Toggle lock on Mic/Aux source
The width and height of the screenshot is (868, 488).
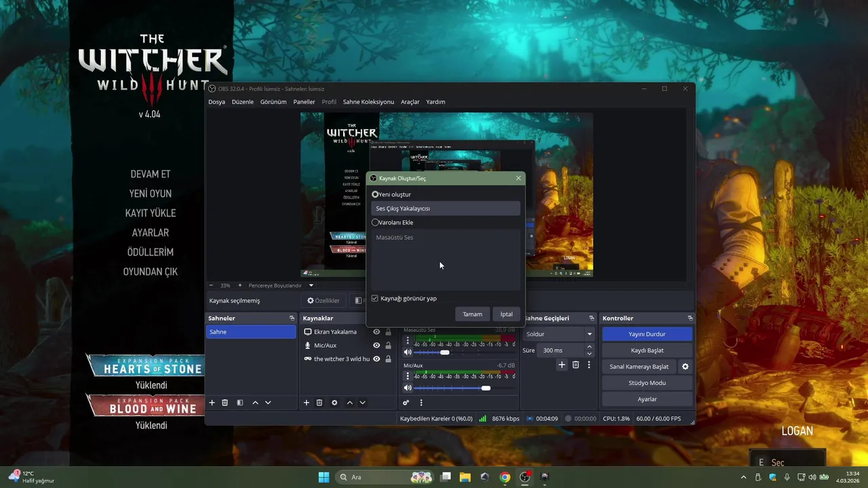[x=388, y=346]
